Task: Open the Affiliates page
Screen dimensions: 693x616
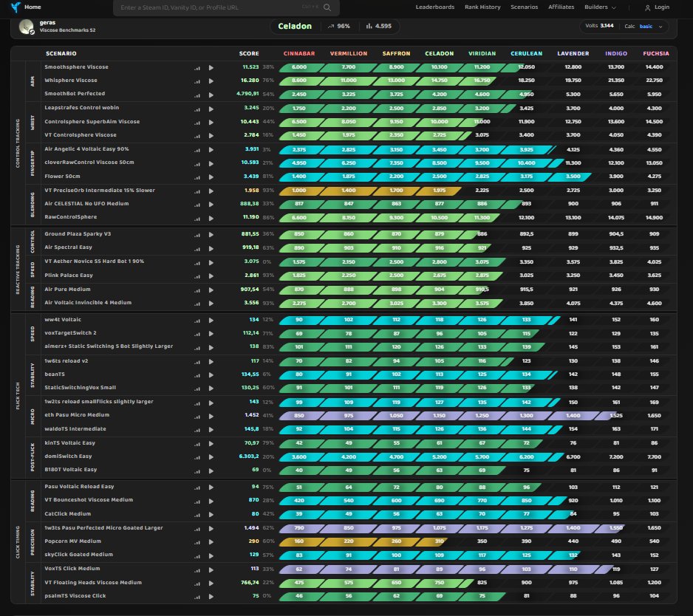Action: (x=561, y=7)
